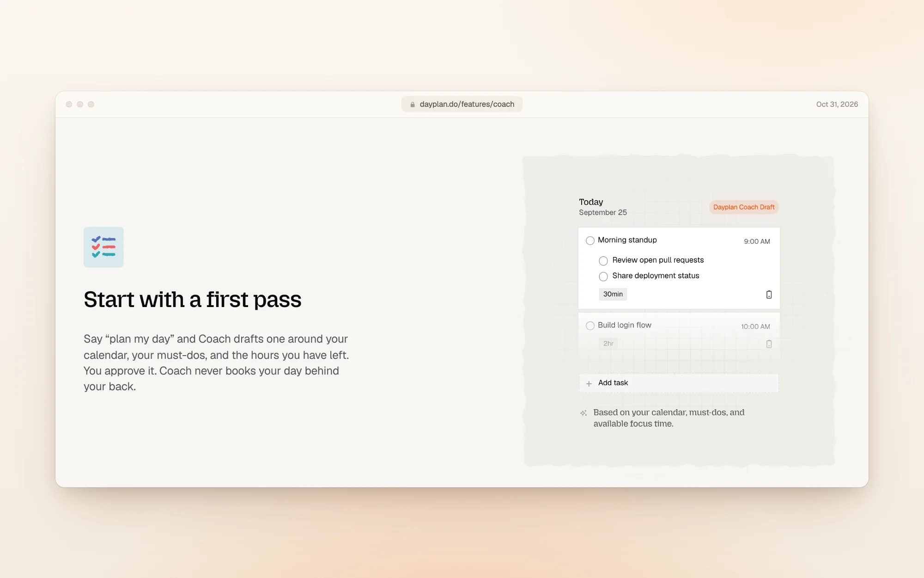This screenshot has width=924, height=578.
Task: Click the 9:00 AM time label
Action: pyautogui.click(x=757, y=241)
